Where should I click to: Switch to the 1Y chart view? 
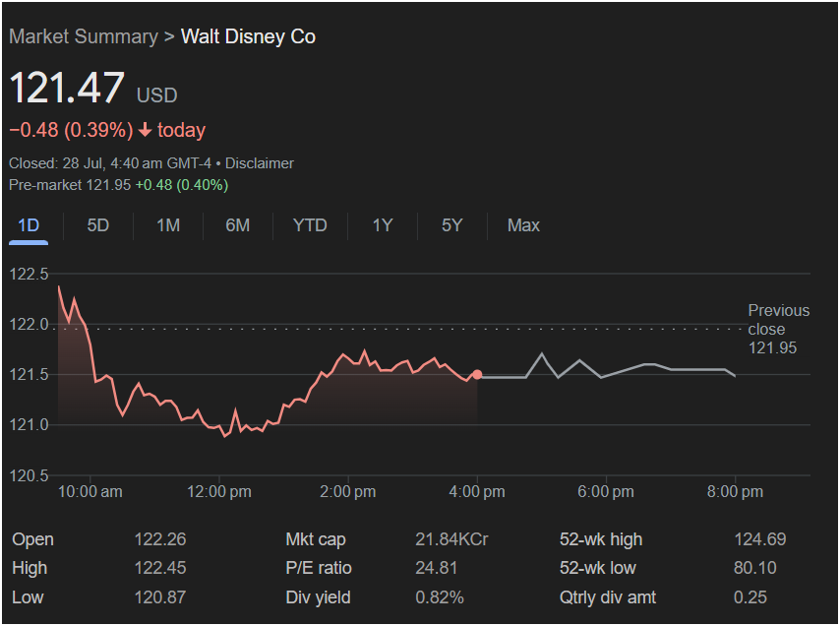(383, 225)
